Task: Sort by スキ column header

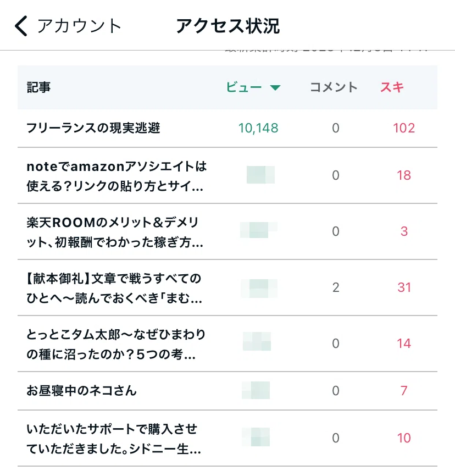Action: [392, 87]
